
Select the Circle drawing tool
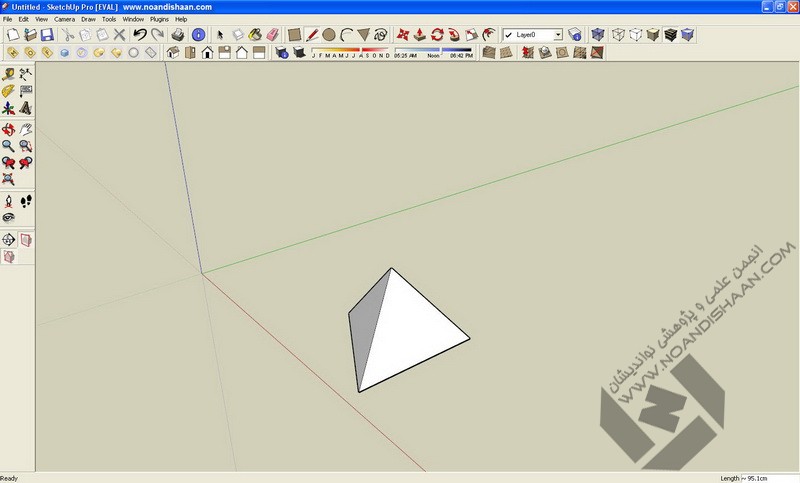point(328,35)
